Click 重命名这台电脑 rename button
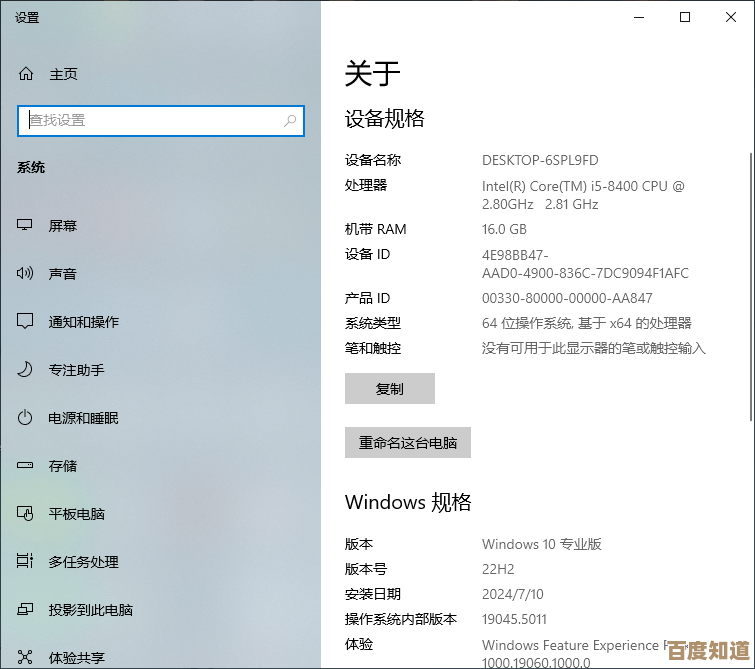This screenshot has width=755, height=669. [407, 442]
